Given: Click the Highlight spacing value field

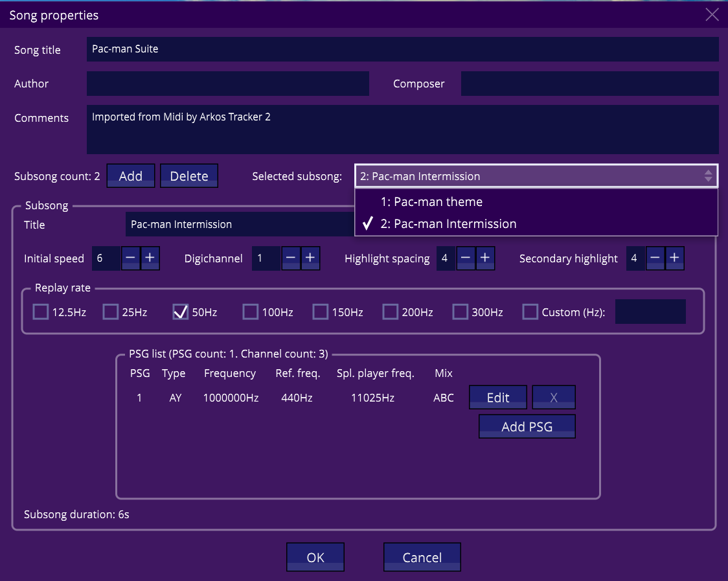Looking at the screenshot, I should pos(446,258).
